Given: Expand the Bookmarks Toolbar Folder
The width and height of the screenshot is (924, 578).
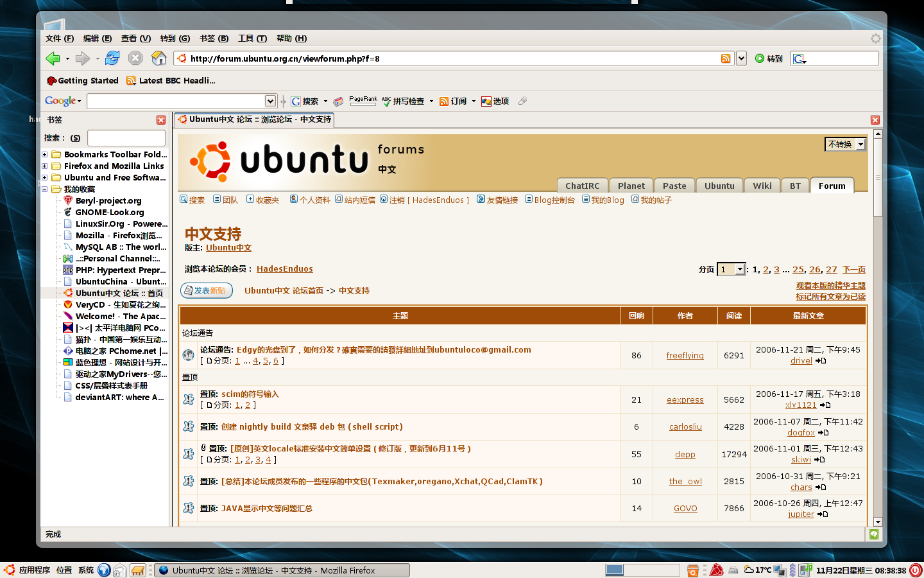Looking at the screenshot, I should [x=45, y=155].
